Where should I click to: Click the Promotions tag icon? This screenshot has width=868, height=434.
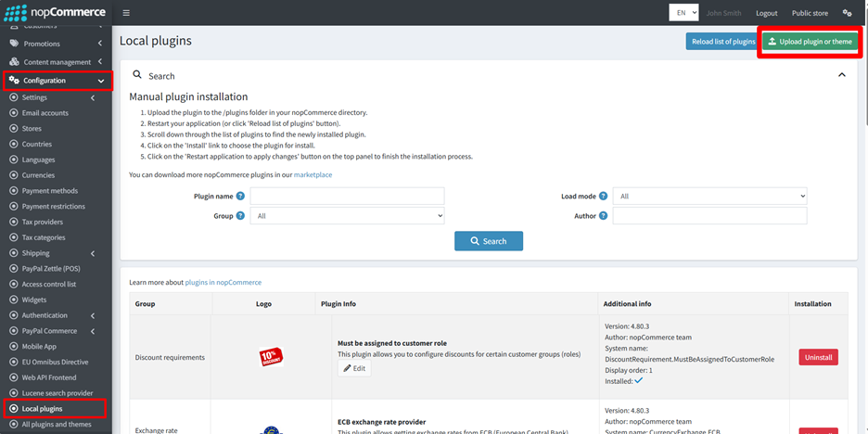coord(14,44)
